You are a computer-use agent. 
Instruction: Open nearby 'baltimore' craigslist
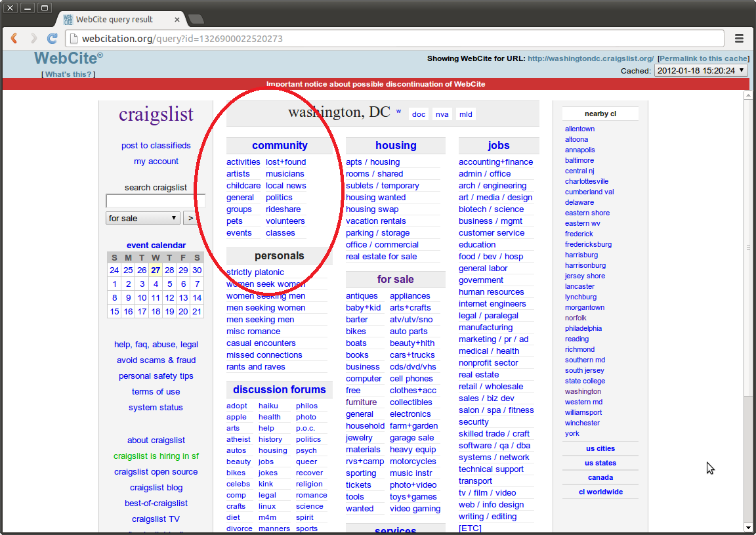579,160
